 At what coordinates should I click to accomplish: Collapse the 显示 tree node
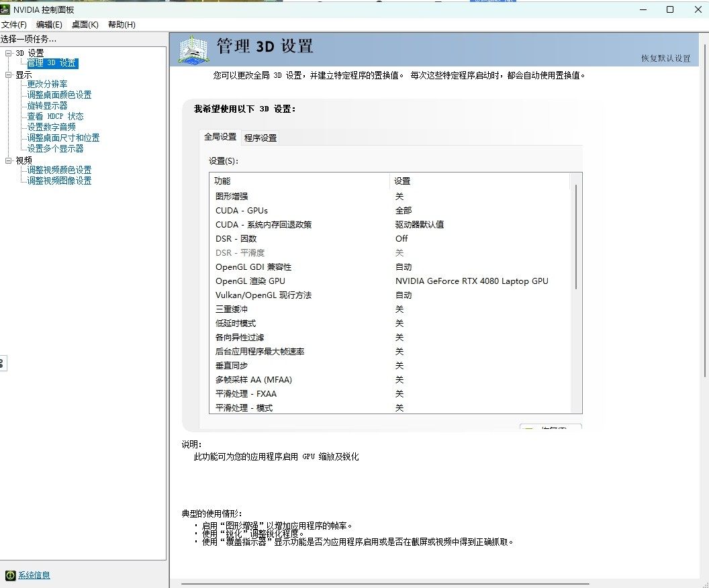coord(8,75)
